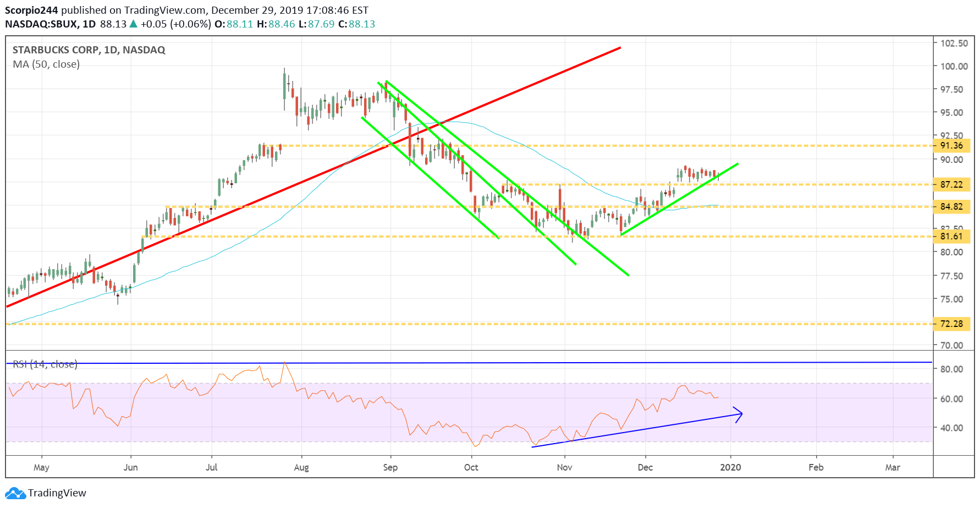Click the low price value L:87.69
Screen dimensions: 980x508
[317, 24]
